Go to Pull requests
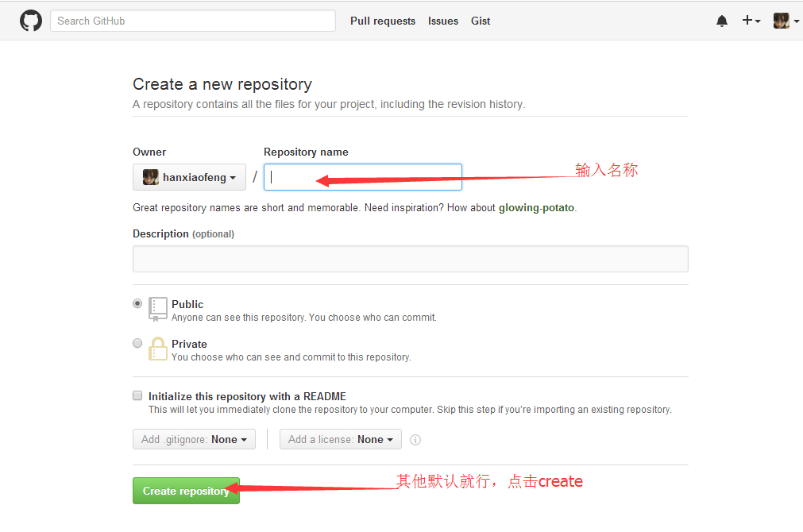 point(383,21)
